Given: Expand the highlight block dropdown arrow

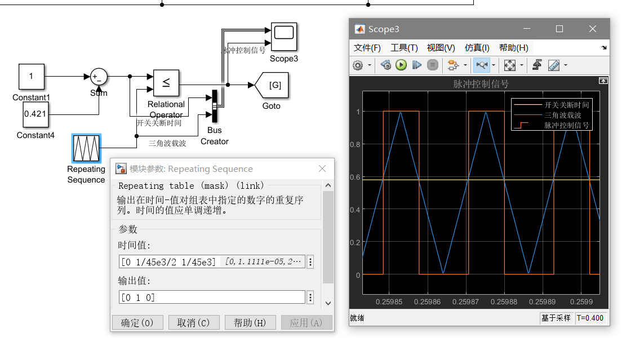Looking at the screenshot, I should [465, 65].
